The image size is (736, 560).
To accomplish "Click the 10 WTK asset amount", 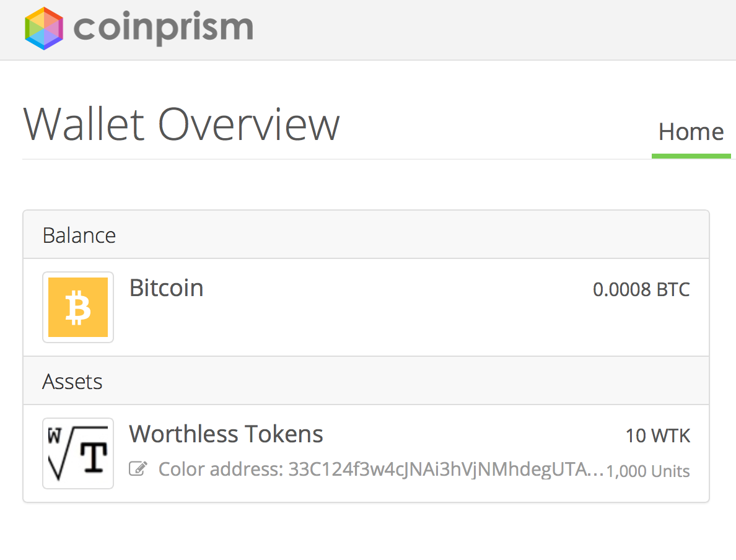I will (657, 435).
